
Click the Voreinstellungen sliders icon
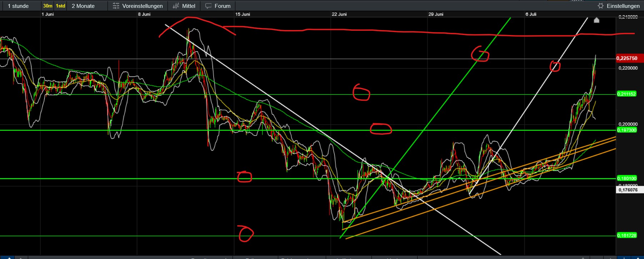[116, 6]
